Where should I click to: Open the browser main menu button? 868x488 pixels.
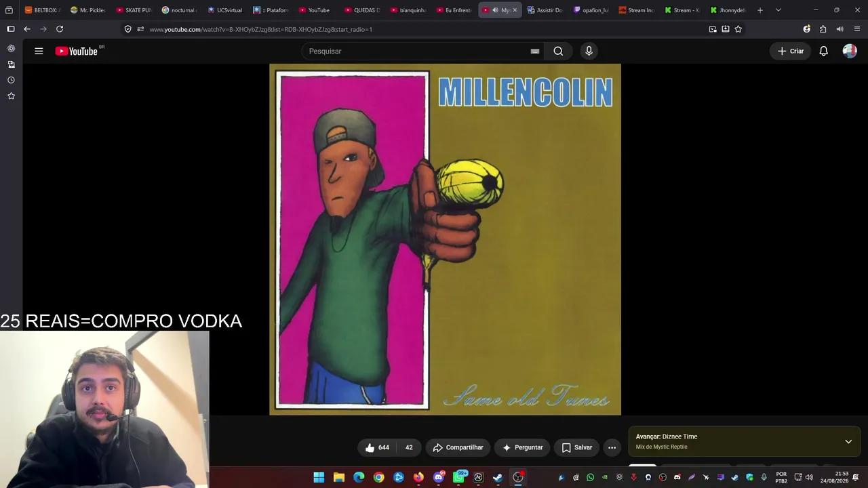[857, 29]
